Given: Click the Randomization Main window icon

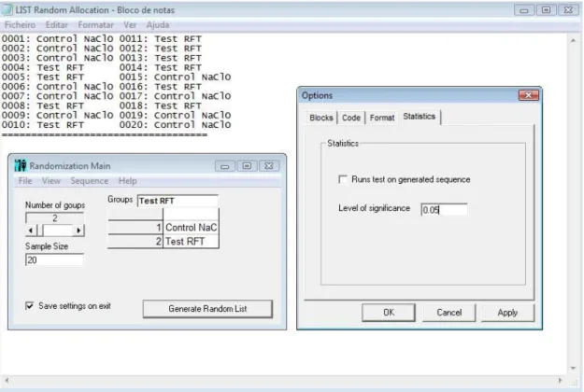Looking at the screenshot, I should [21, 165].
